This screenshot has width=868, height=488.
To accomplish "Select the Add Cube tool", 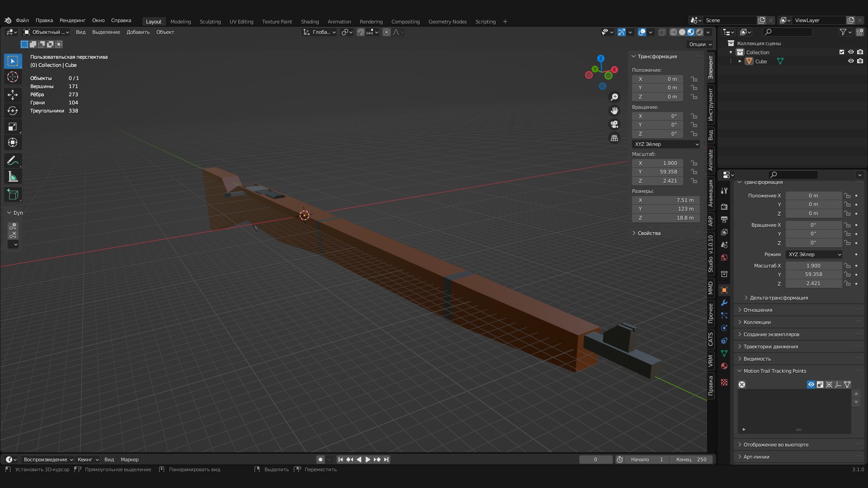I will coord(13,195).
